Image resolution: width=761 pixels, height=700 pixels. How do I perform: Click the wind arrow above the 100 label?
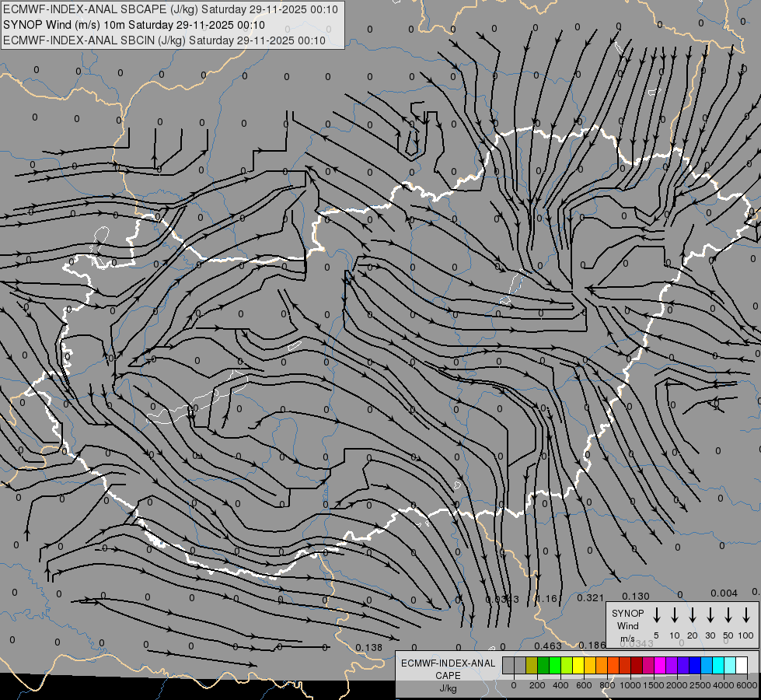[x=746, y=615]
